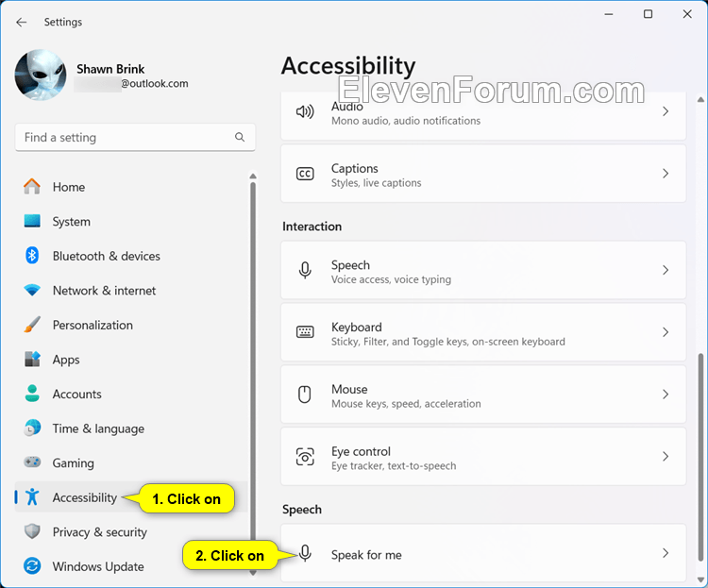Click the Gaming controller icon

32,462
